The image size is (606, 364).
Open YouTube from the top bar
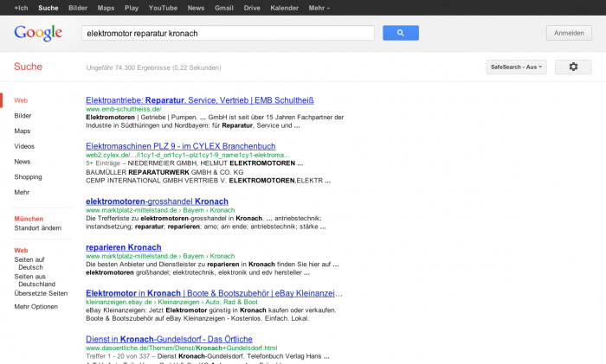click(x=163, y=8)
